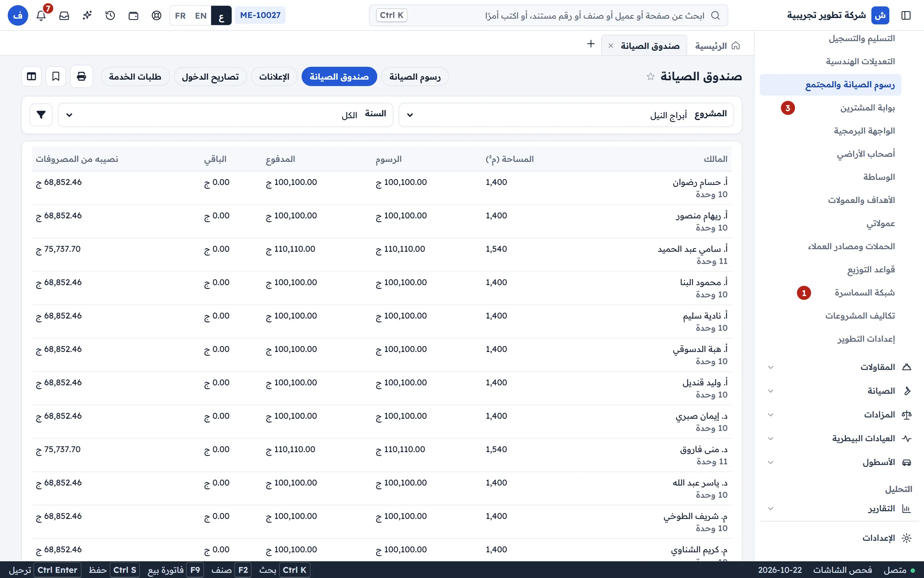Open the المشروع project dropdown
Screen dimensions: 924x578
[x=566, y=115]
